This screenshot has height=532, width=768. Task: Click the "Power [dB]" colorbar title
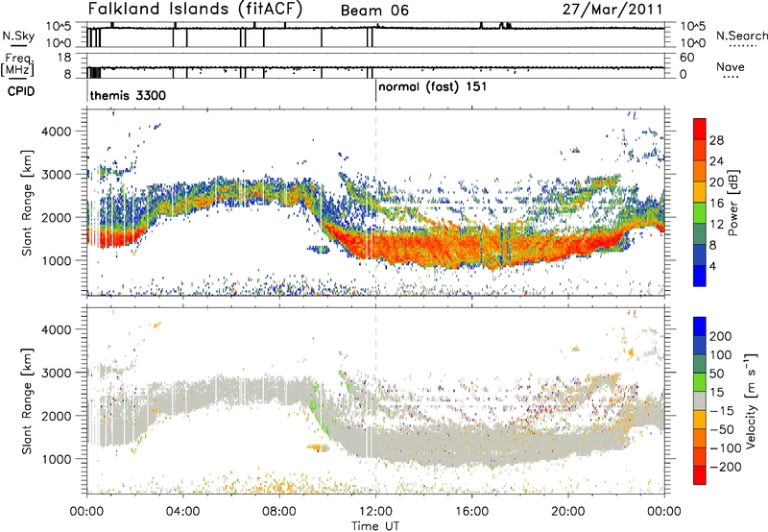[732, 203]
